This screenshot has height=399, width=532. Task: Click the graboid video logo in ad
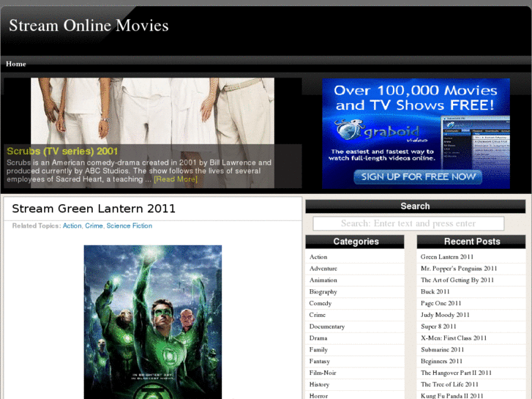click(x=381, y=131)
